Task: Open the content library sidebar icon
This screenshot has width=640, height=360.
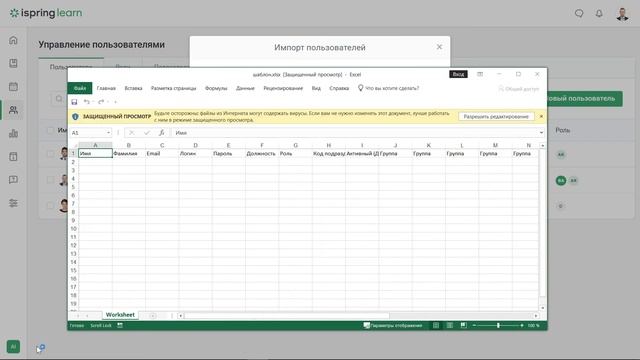Action: pos(13,63)
